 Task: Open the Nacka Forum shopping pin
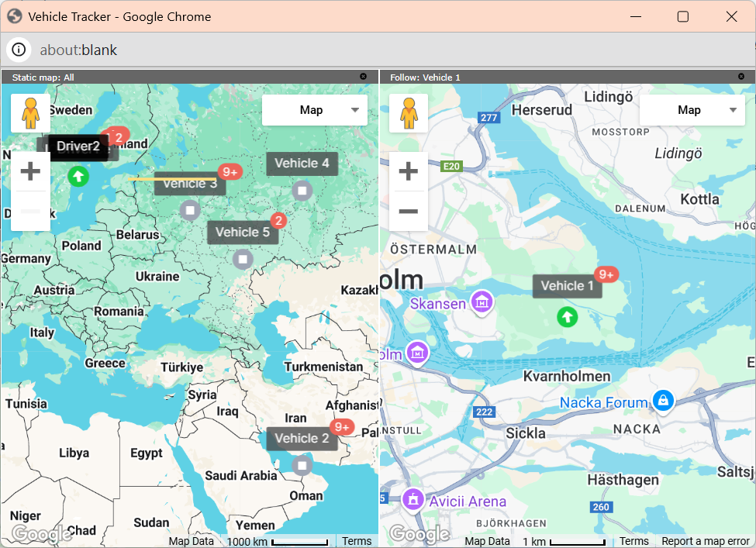click(663, 401)
